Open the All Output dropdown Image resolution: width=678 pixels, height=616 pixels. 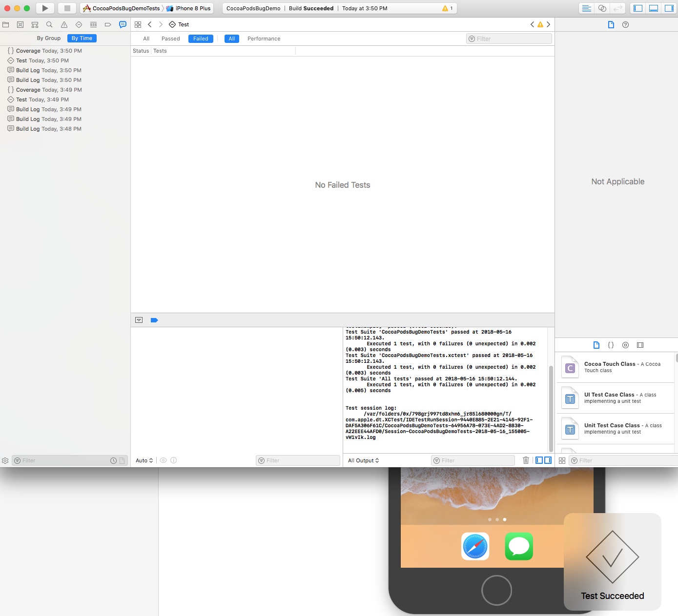[363, 460]
